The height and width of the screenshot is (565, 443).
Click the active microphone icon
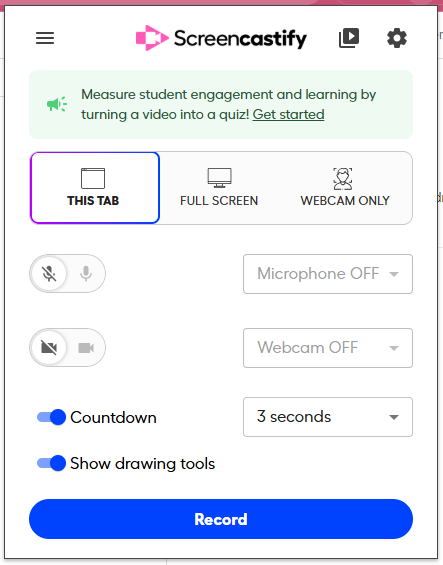pyautogui.click(x=86, y=273)
